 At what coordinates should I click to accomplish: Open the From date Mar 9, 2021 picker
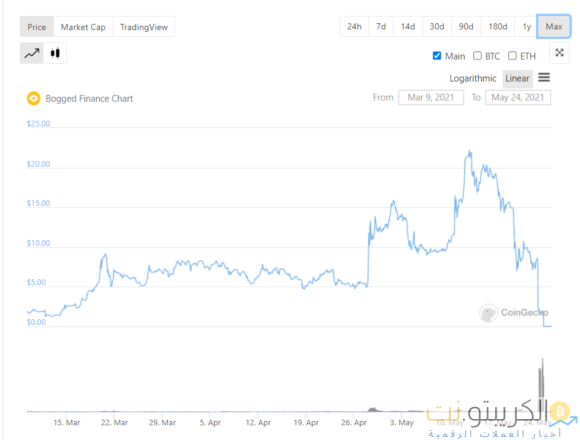(431, 98)
